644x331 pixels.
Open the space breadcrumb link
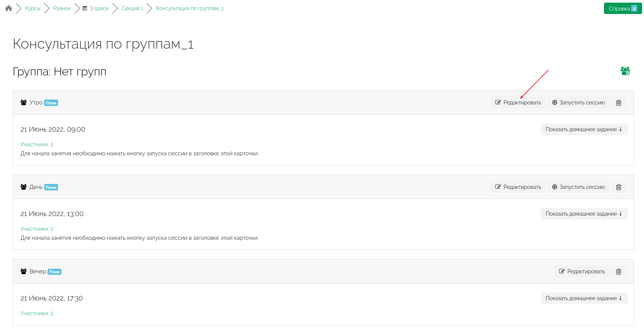(x=101, y=8)
